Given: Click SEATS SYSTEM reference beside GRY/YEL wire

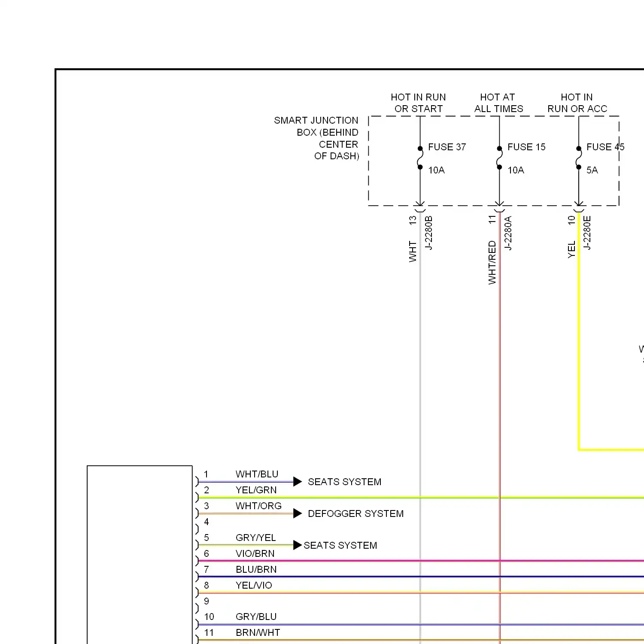Looking at the screenshot, I should click(340, 546).
